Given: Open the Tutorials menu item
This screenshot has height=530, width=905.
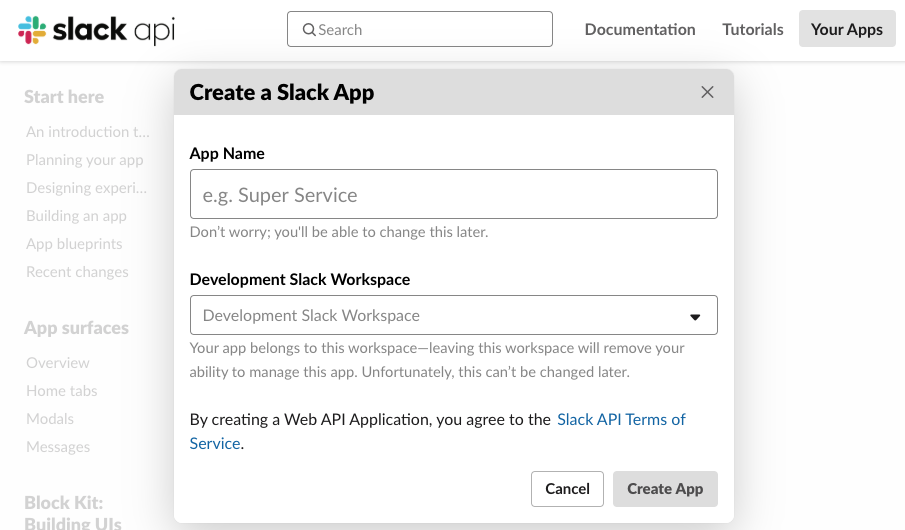Looking at the screenshot, I should pos(753,29).
